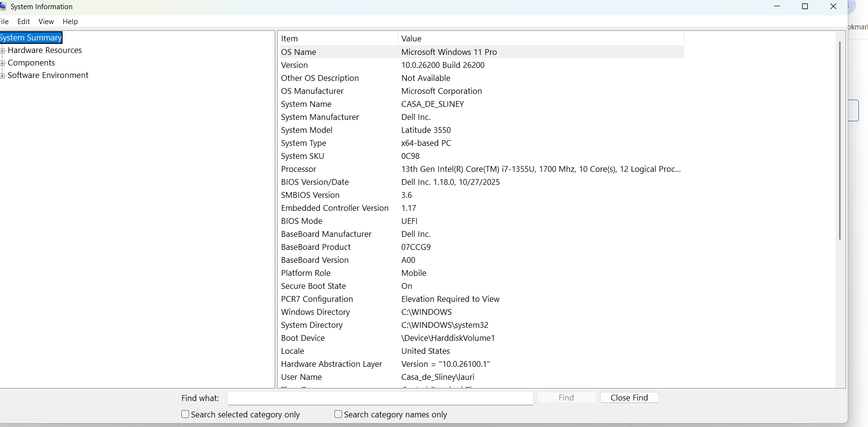This screenshot has height=427, width=868.
Task: Maximize the System Information window
Action: click(805, 6)
